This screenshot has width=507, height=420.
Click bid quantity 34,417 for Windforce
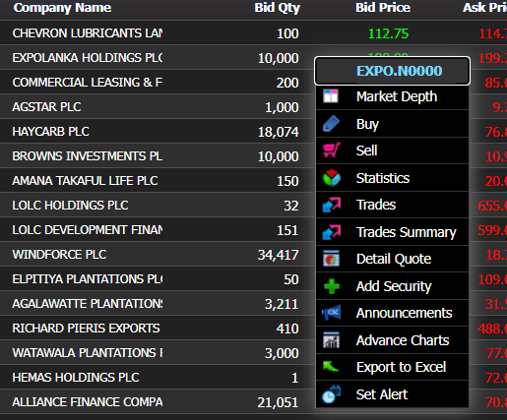[279, 255]
